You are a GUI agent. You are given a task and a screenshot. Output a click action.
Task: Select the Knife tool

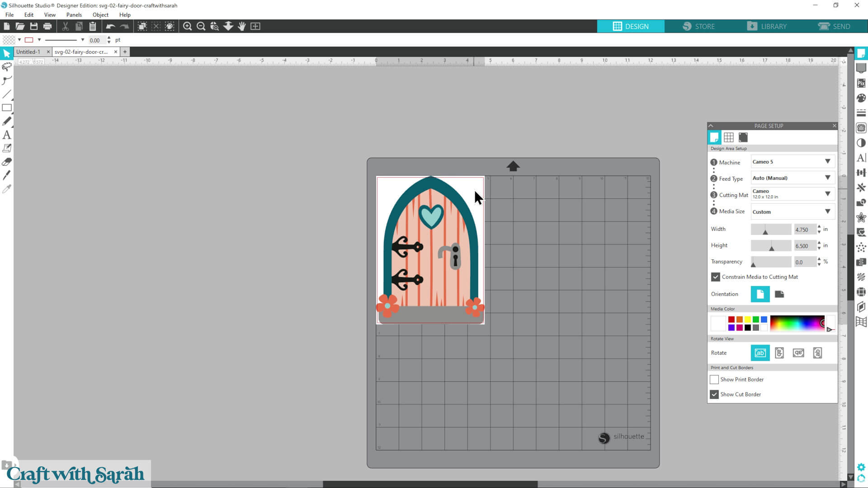[x=7, y=175]
